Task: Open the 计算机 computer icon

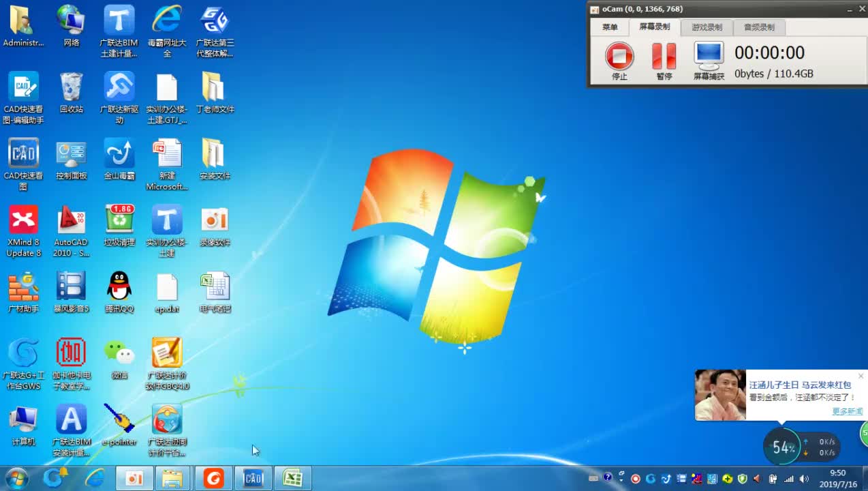Action: [x=23, y=425]
